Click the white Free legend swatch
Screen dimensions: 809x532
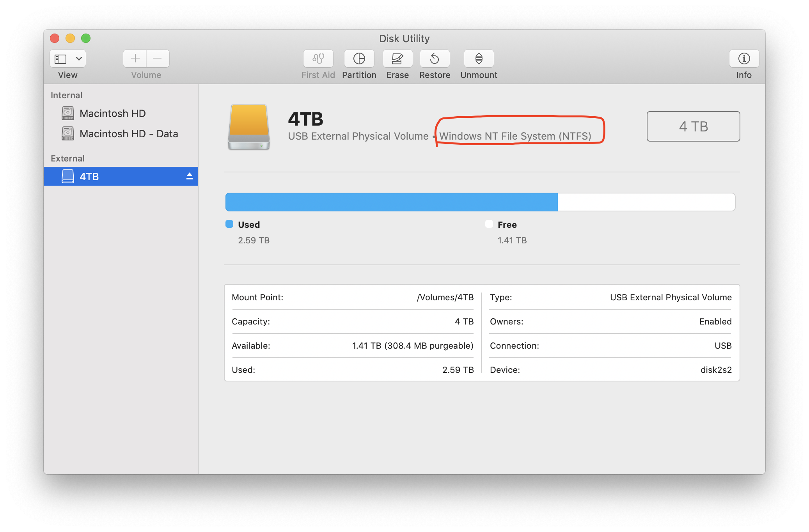point(489,224)
